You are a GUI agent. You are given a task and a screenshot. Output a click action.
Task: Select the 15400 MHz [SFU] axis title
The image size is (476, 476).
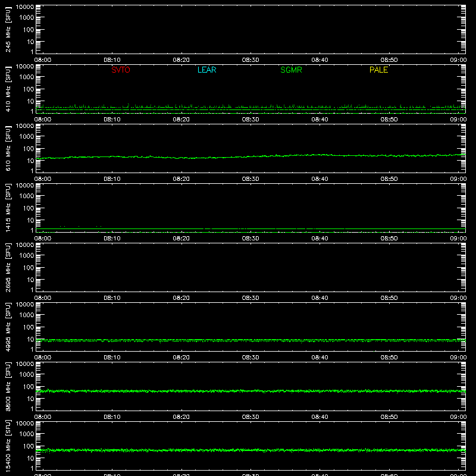click(x=8, y=446)
